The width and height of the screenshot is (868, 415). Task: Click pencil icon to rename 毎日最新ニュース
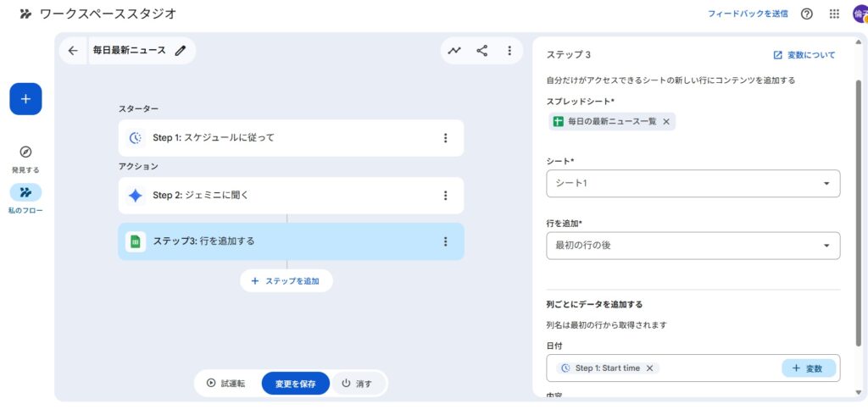tap(180, 51)
